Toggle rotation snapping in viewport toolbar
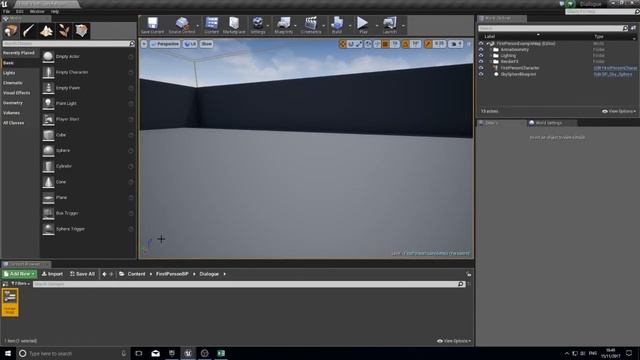The width and height of the screenshot is (640, 360). coord(406,44)
